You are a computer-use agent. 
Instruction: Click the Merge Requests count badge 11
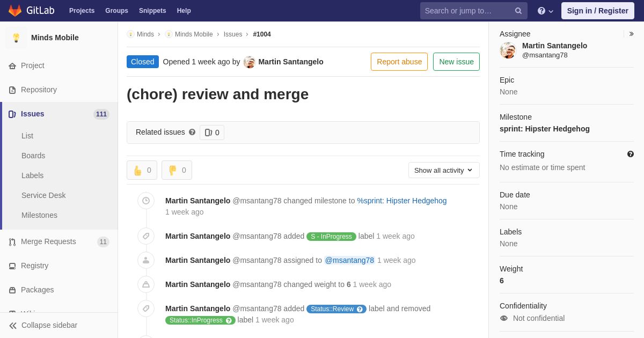pyautogui.click(x=103, y=242)
